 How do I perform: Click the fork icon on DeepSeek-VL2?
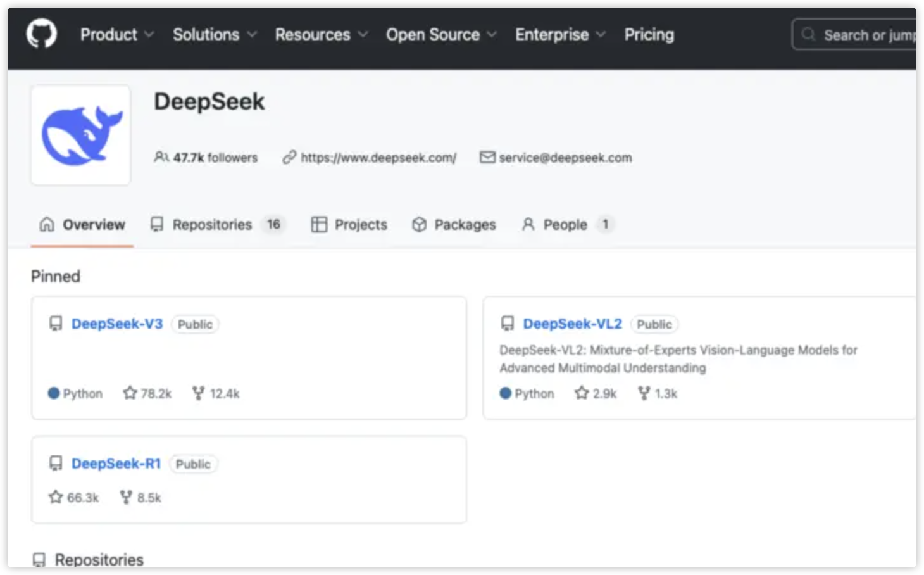pos(644,393)
